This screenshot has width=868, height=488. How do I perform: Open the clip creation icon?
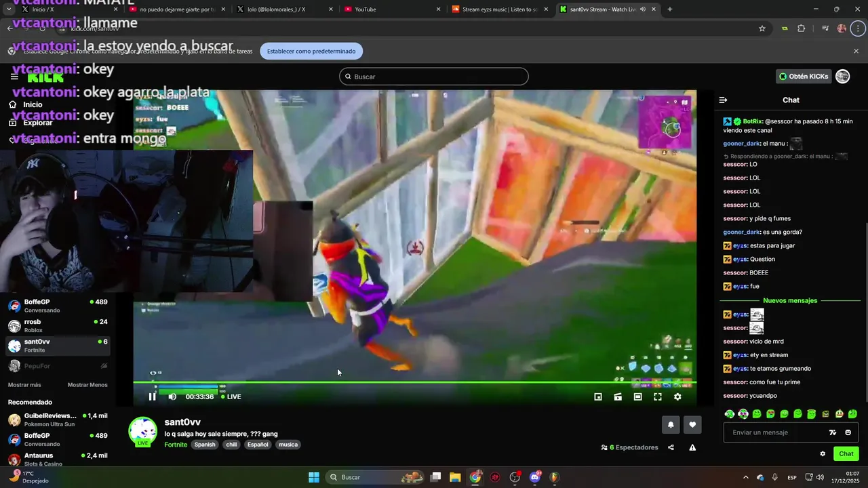pos(618,396)
